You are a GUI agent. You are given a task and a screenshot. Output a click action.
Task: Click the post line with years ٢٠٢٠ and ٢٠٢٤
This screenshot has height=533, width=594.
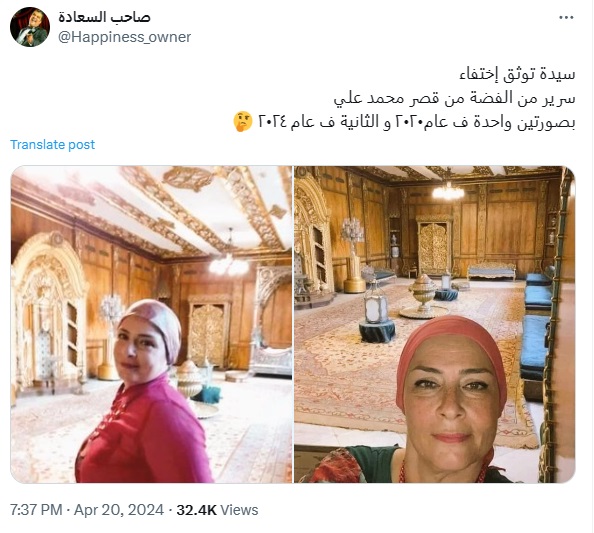point(417,122)
